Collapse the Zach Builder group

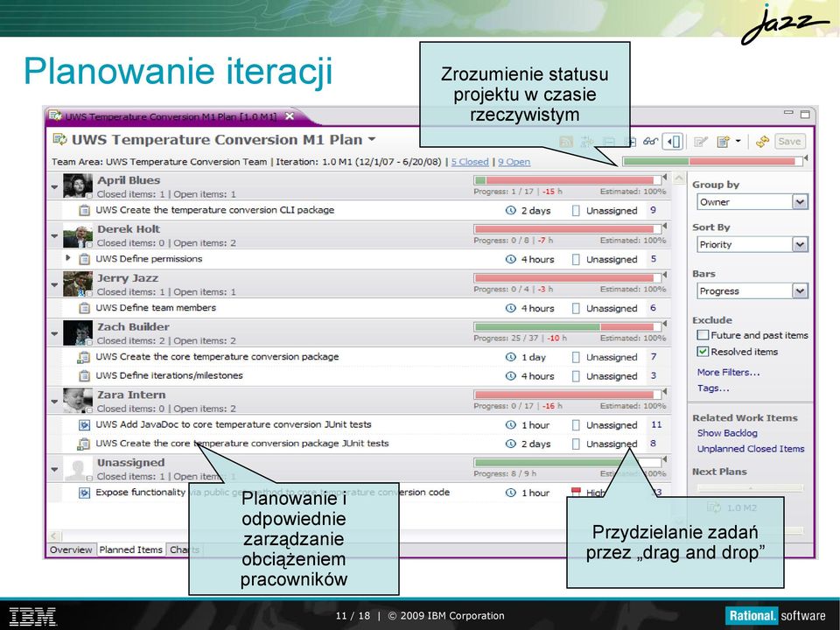click(x=54, y=333)
